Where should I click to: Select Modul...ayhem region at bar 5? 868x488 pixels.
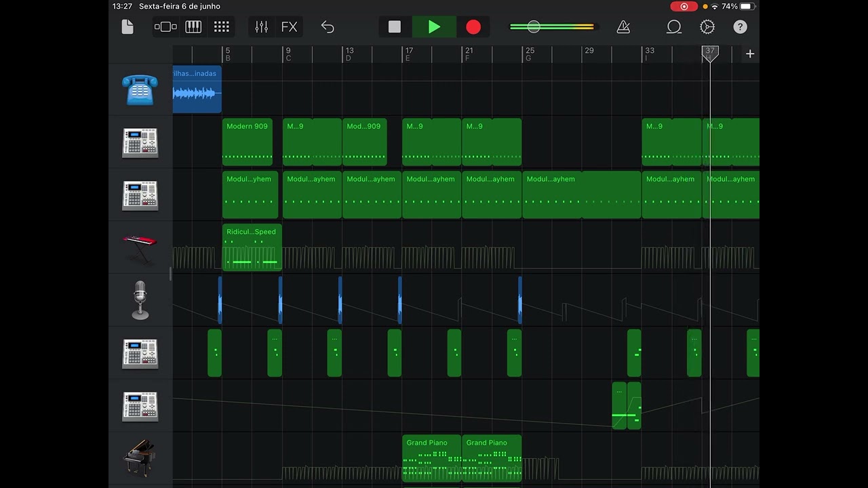(x=250, y=195)
